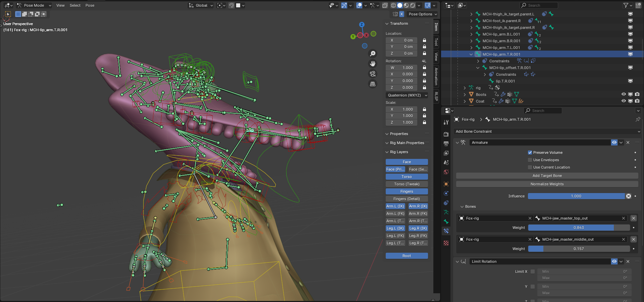The width and height of the screenshot is (644, 302).
Task: Switch to the Item sidebar tab
Action: (x=436, y=27)
